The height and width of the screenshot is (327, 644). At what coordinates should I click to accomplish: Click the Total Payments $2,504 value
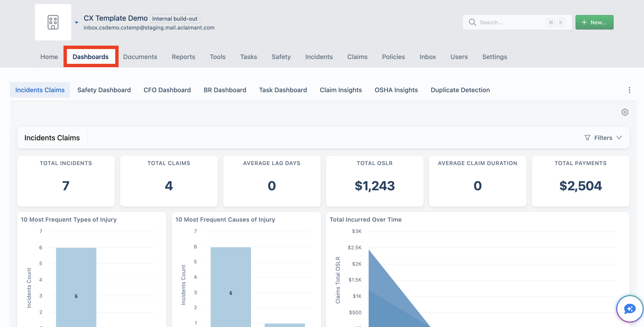coord(581,186)
